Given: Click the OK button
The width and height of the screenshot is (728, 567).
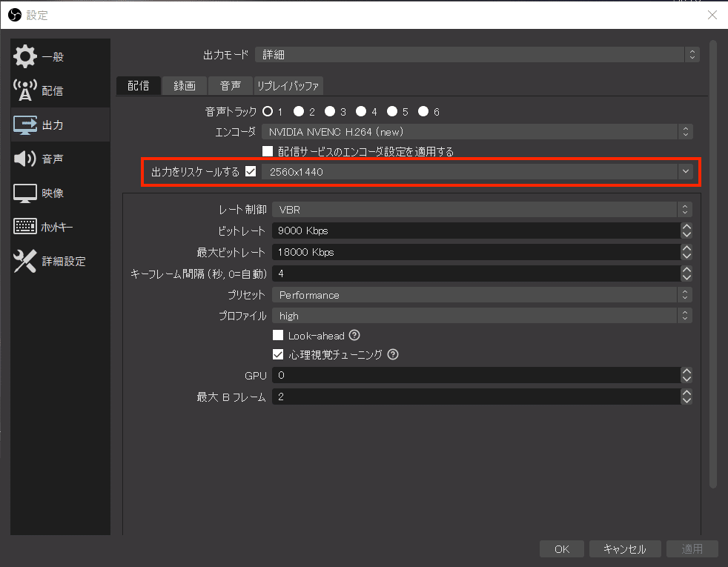Looking at the screenshot, I should point(561,548).
